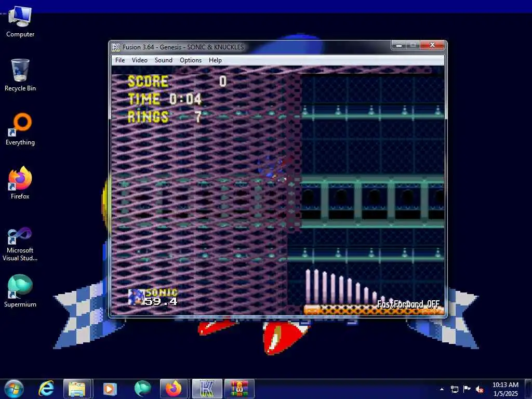The width and height of the screenshot is (532, 399).
Task: Click the network tray icon
Action: click(x=454, y=389)
